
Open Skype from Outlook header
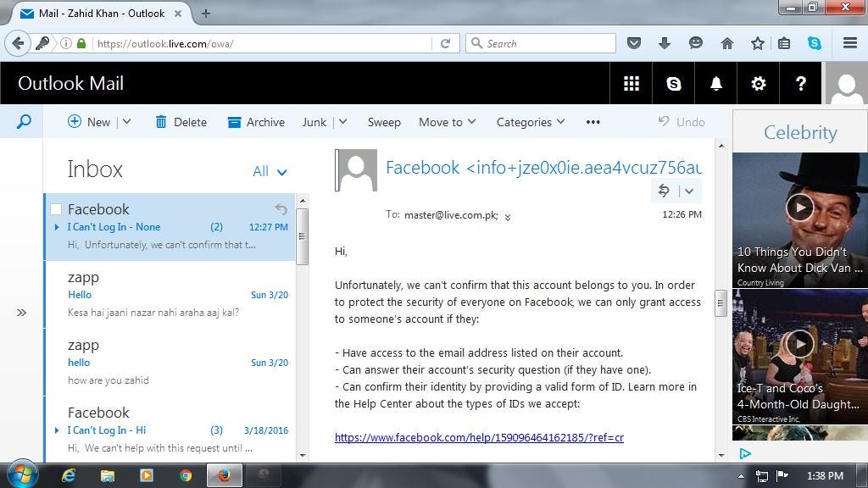point(674,84)
